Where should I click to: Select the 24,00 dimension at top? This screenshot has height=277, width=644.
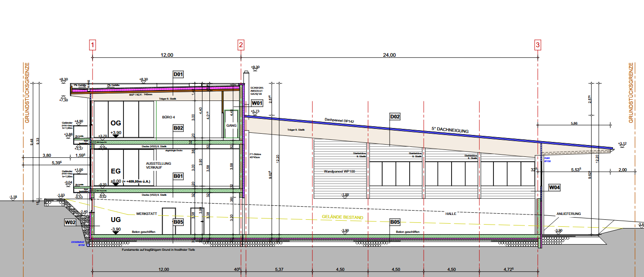(x=389, y=55)
